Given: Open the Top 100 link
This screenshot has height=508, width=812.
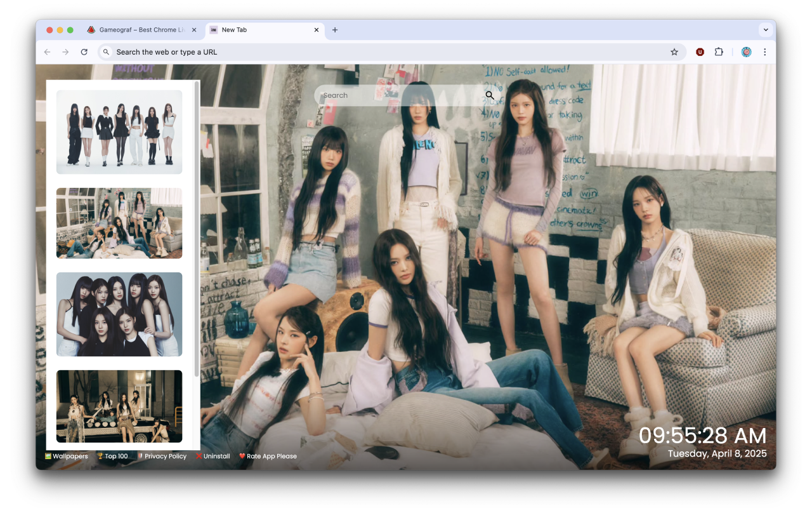Looking at the screenshot, I should pyautogui.click(x=112, y=456).
